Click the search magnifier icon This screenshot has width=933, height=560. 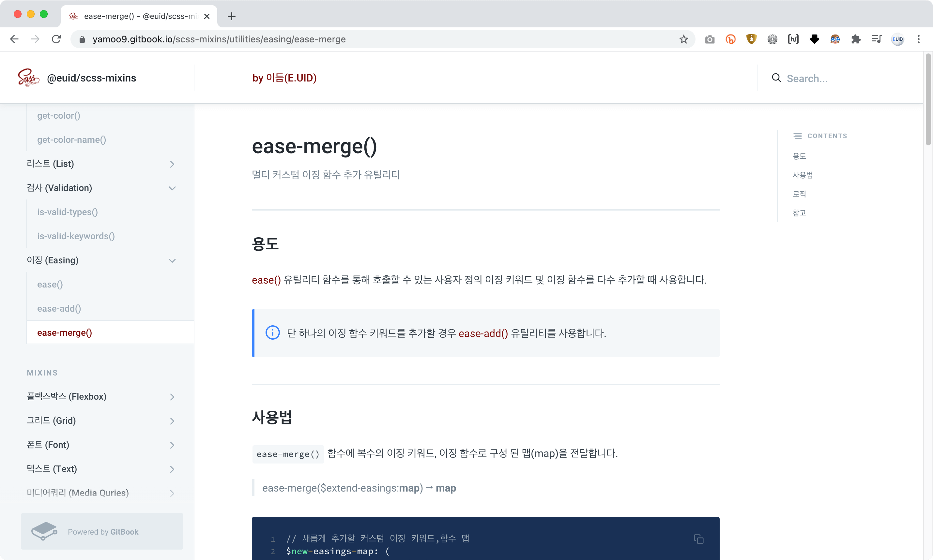tap(776, 78)
